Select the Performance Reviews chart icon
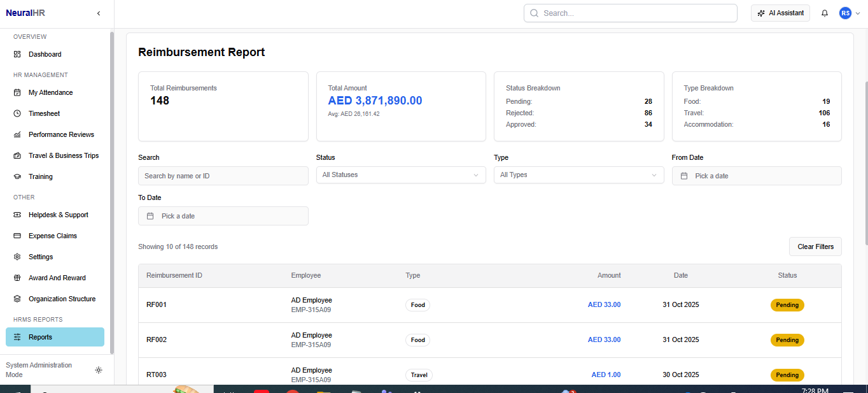This screenshot has height=393, width=868. [x=17, y=134]
